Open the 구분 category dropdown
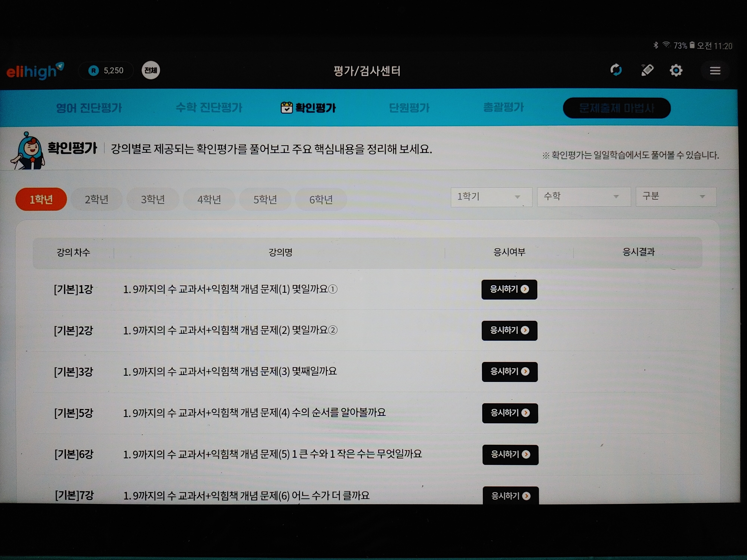Viewport: 747px width, 560px height. coord(676,197)
